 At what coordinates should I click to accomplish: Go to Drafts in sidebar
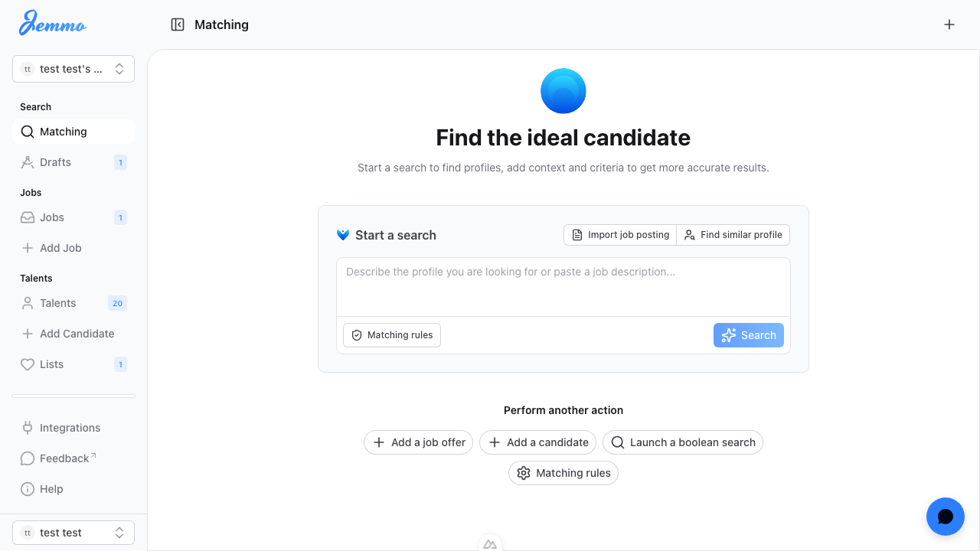pyautogui.click(x=55, y=162)
